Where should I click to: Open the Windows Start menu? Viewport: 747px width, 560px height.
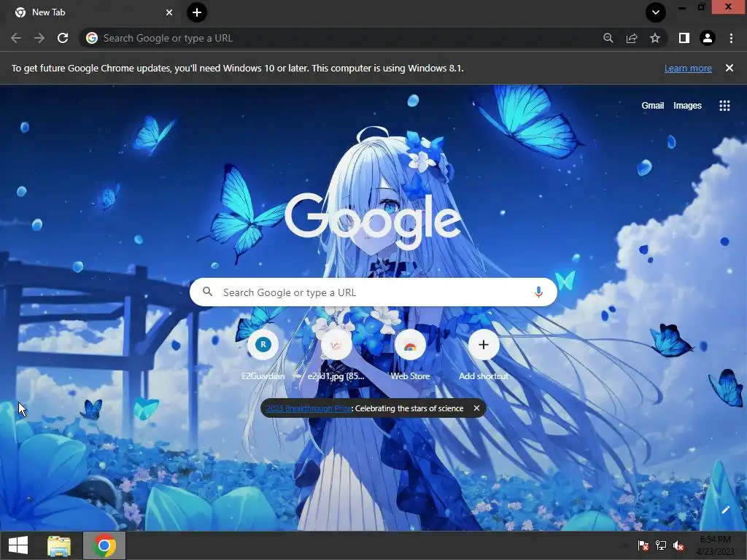pyautogui.click(x=18, y=545)
